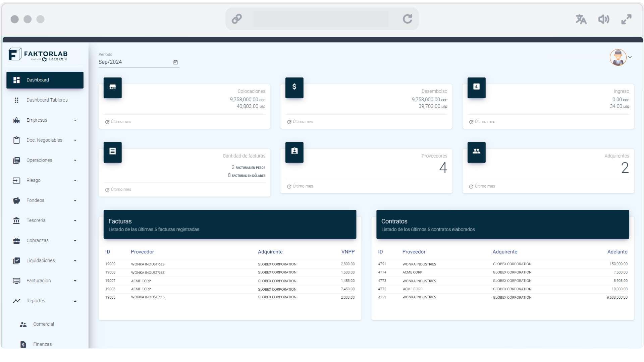Click the Liquidaciones checkmark icon
This screenshot has width=644, height=362.
coord(16,261)
